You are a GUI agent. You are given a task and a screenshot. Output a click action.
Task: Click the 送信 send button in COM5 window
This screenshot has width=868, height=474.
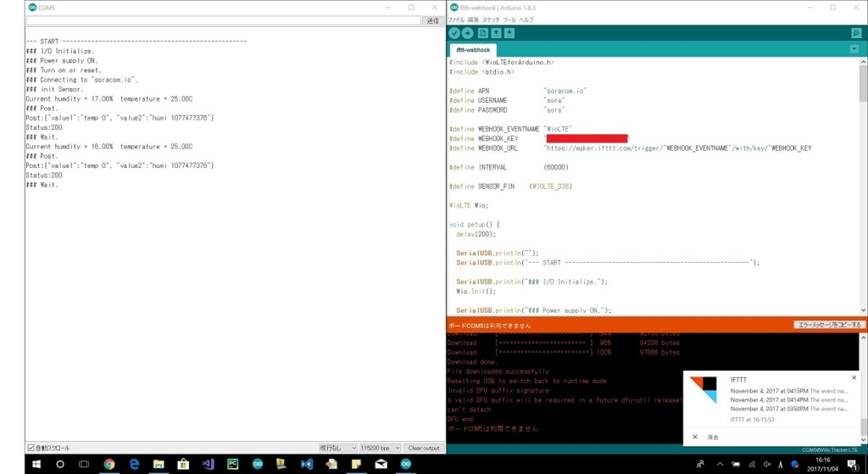433,20
